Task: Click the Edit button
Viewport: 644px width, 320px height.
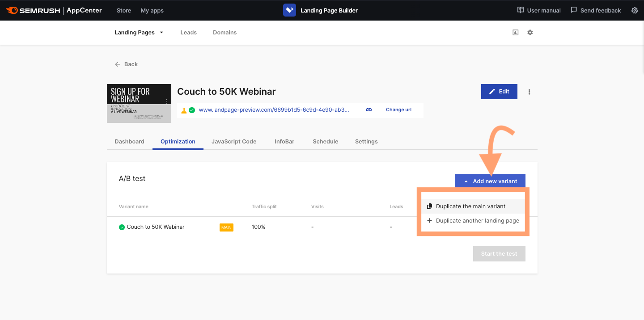Action: pos(499,91)
